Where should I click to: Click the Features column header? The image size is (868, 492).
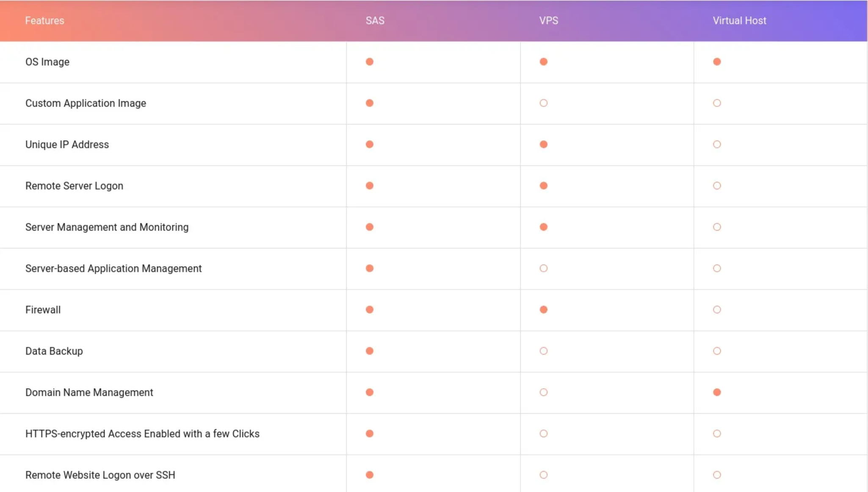[x=44, y=20]
